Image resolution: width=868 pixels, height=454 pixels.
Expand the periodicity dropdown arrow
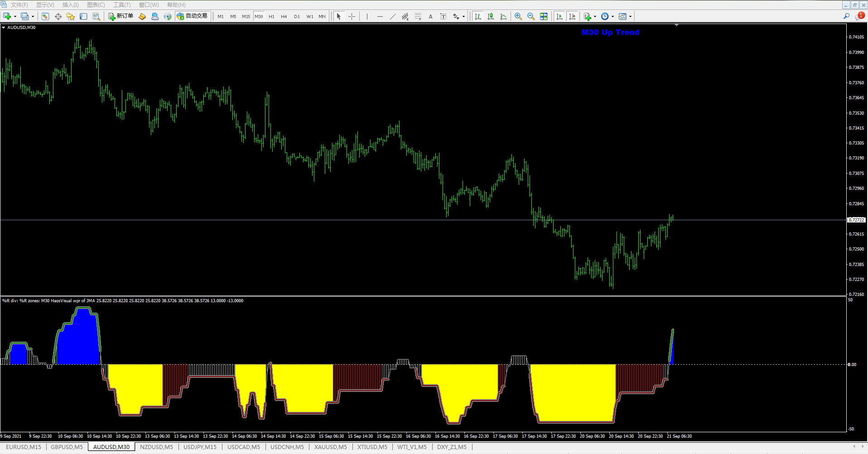click(x=612, y=17)
